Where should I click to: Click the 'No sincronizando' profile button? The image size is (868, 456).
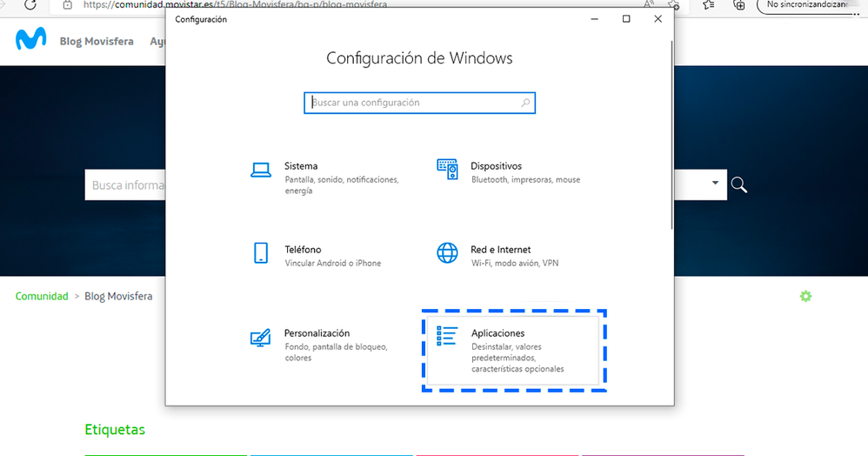811,5
